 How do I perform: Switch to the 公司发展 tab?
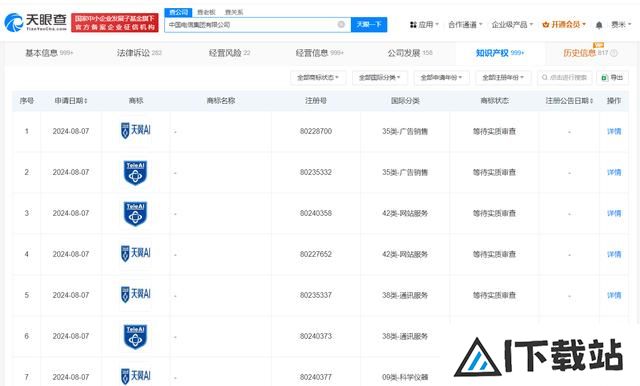(x=410, y=53)
